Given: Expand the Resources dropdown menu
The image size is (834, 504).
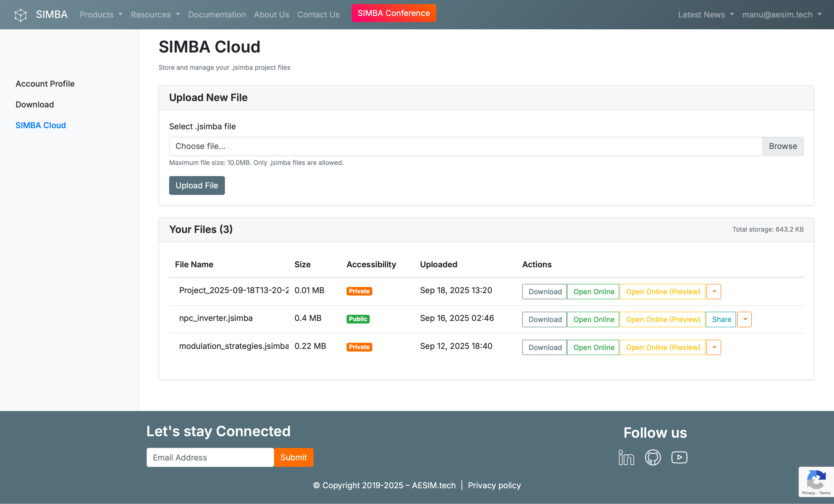Looking at the screenshot, I should 155,15.
